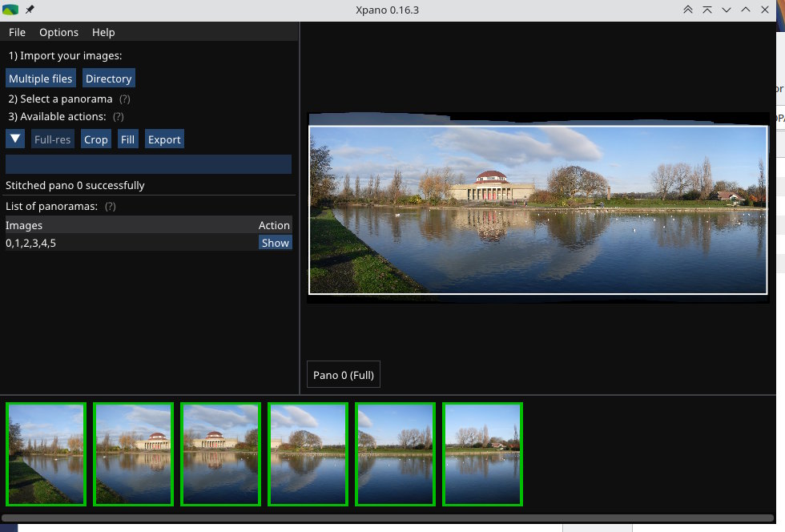Select fourth thumbnail with single round tree
The image size is (785, 532).
tap(308, 453)
